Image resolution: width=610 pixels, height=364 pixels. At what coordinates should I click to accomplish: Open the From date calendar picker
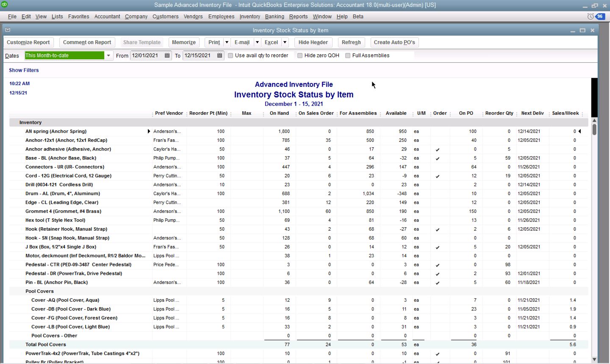point(167,55)
